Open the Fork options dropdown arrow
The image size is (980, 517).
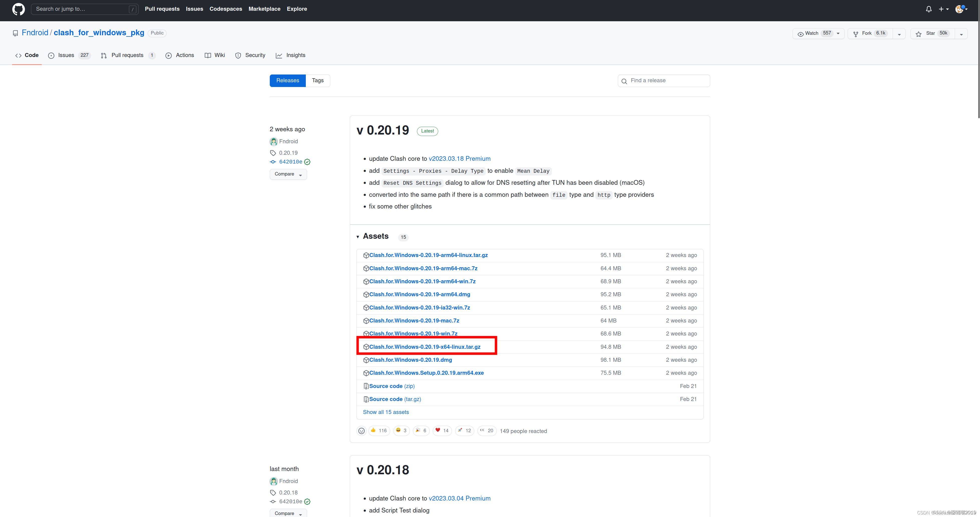click(899, 34)
